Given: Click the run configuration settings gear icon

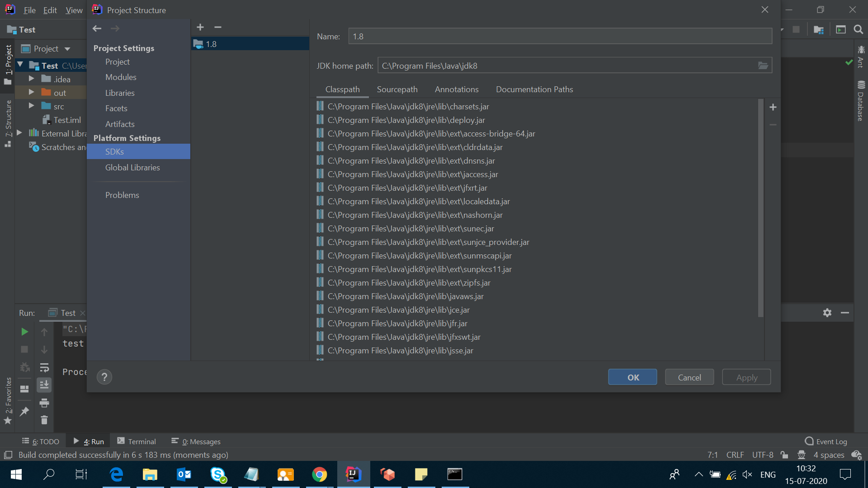Looking at the screenshot, I should (x=827, y=312).
